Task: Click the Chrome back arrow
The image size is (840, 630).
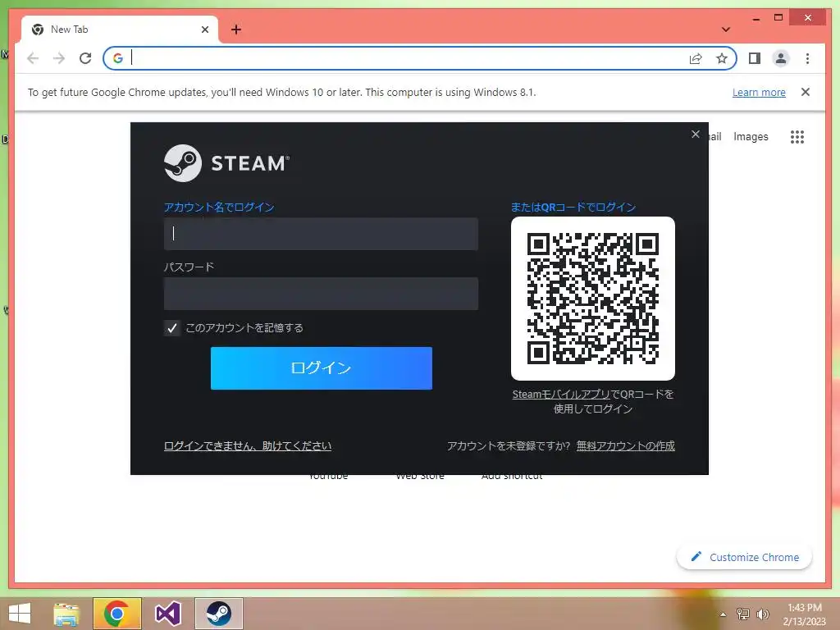Action: tap(33, 58)
